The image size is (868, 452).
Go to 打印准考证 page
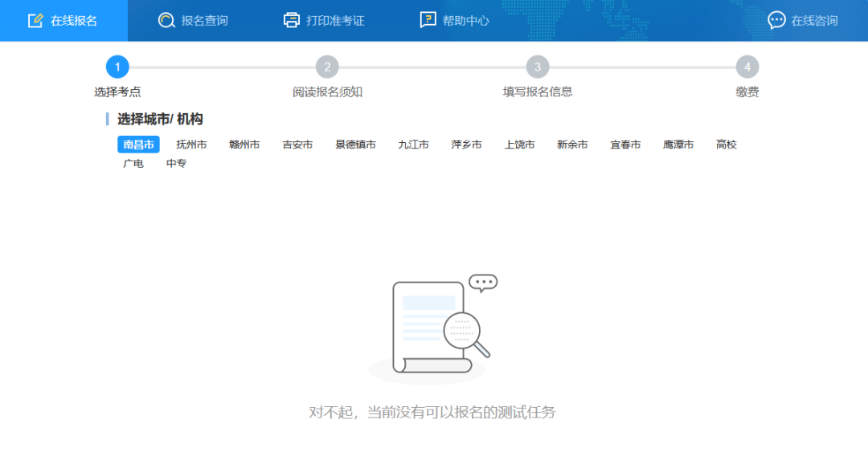click(324, 20)
